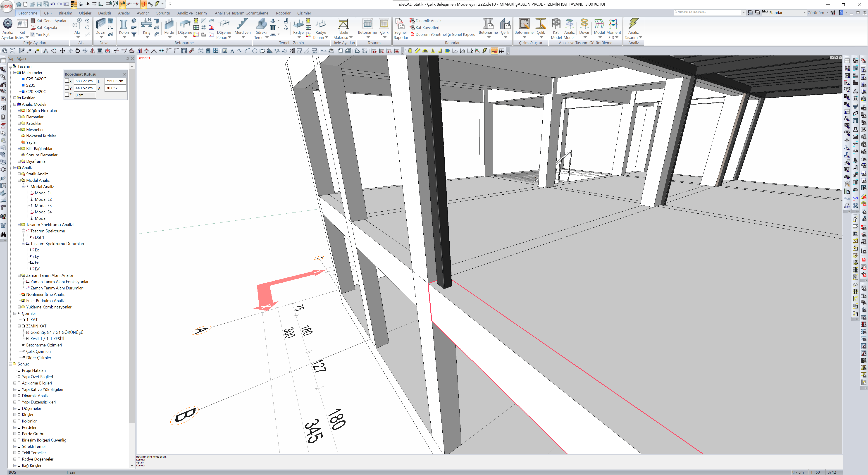Check the X lock in Koordinat Kutusu

[x=67, y=81]
